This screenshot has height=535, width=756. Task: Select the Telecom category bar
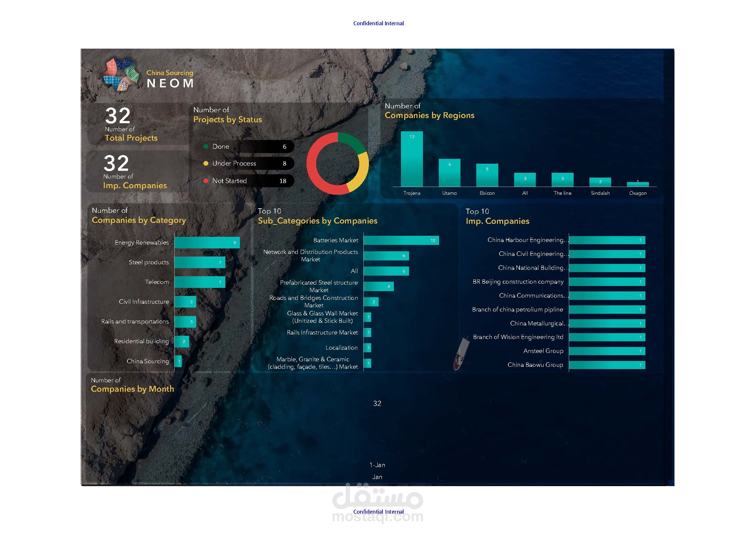(x=200, y=282)
